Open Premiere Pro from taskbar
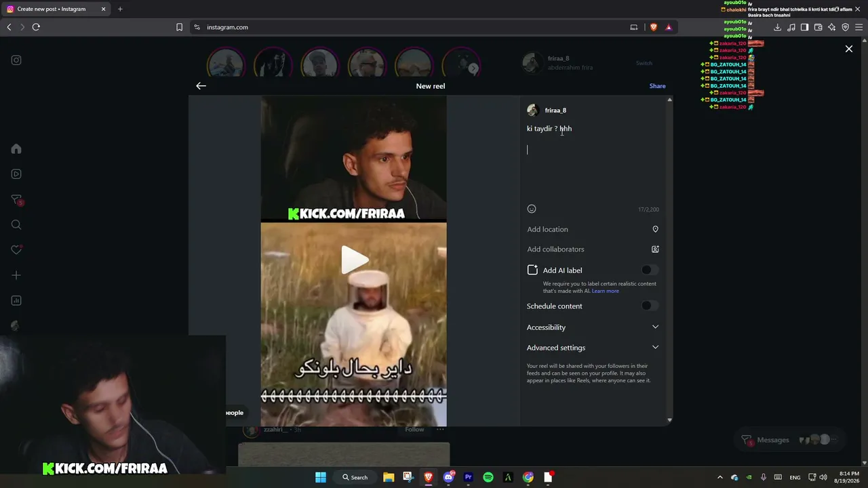The image size is (868, 488). [x=468, y=477]
